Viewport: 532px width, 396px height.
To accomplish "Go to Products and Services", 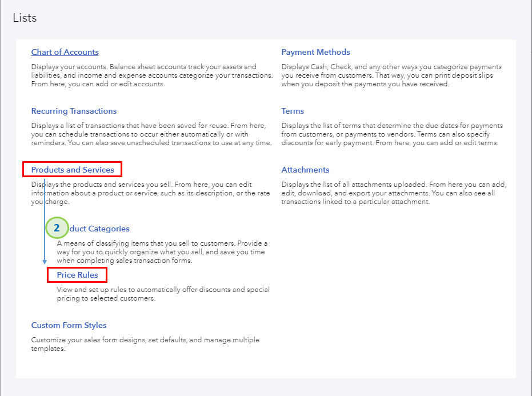I will point(73,170).
